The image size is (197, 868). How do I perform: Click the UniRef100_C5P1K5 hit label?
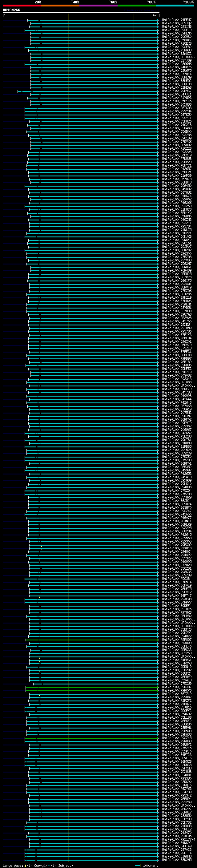(177, 101)
